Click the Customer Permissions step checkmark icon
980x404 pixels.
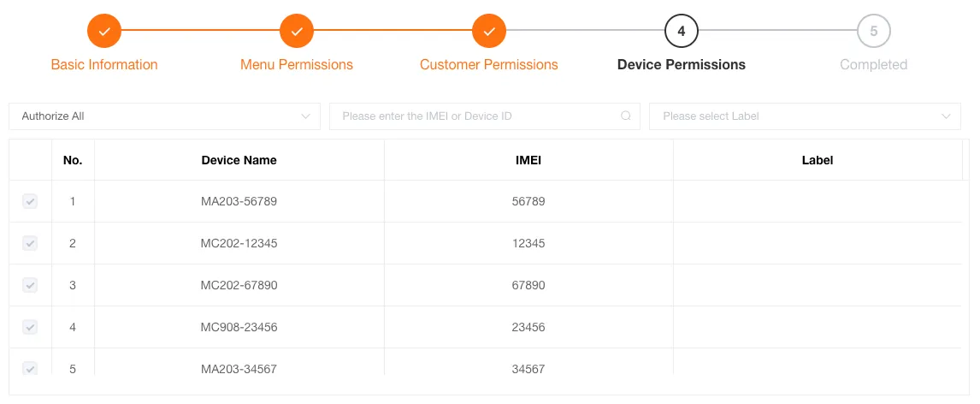(489, 31)
